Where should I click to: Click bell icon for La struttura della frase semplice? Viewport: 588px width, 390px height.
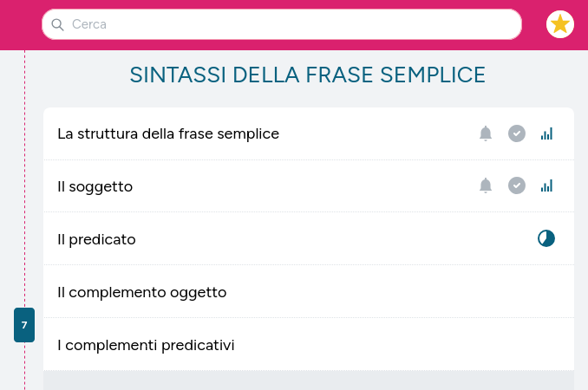486,133
